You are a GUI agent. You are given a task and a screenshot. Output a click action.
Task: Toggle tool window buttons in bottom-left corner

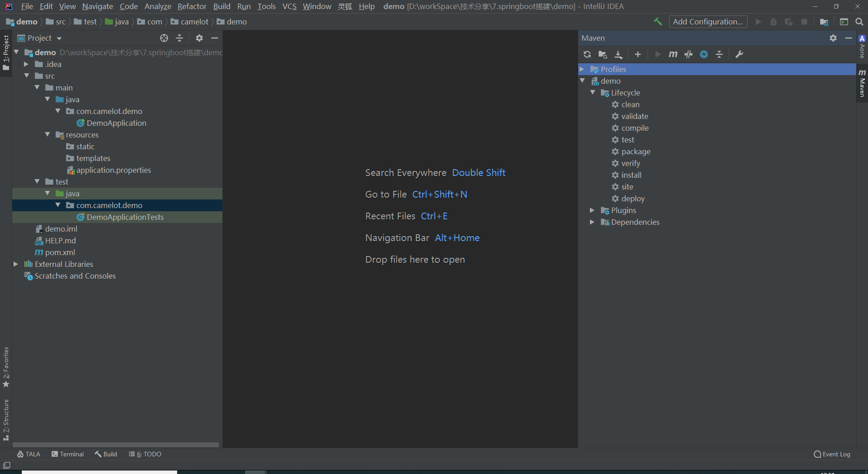click(x=6, y=465)
